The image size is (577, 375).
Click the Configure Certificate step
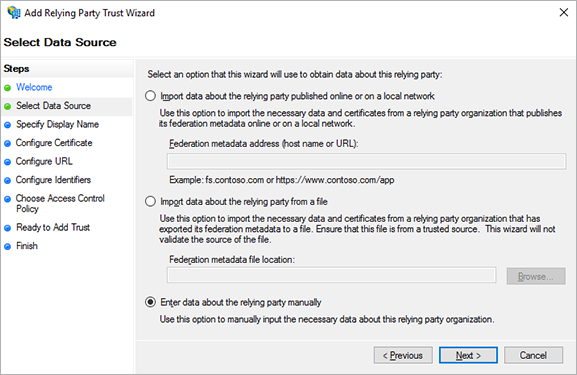(54, 143)
